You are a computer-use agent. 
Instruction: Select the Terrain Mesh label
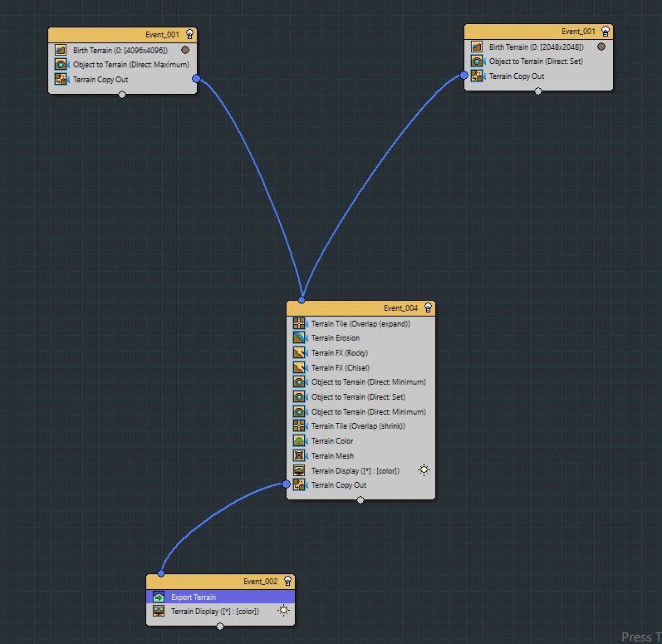[333, 455]
